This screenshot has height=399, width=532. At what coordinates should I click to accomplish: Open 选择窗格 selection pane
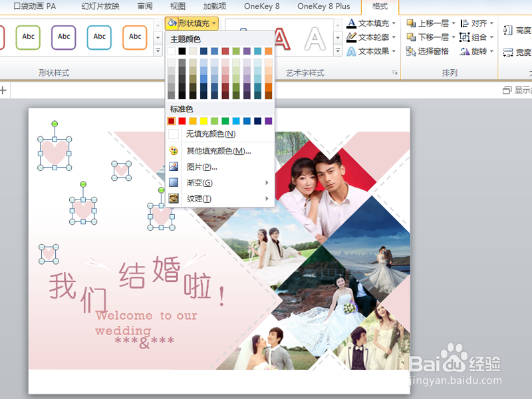tap(428, 52)
